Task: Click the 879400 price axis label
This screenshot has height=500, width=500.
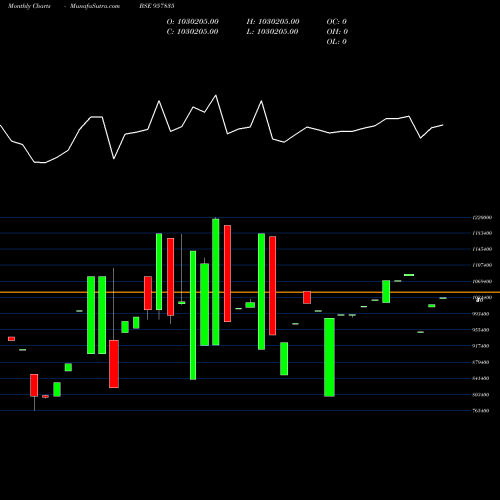Action: coord(481,362)
